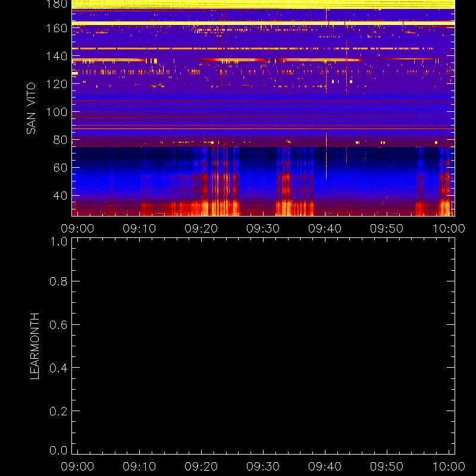Select San Vito plot's 09:40 time label

[325, 228]
